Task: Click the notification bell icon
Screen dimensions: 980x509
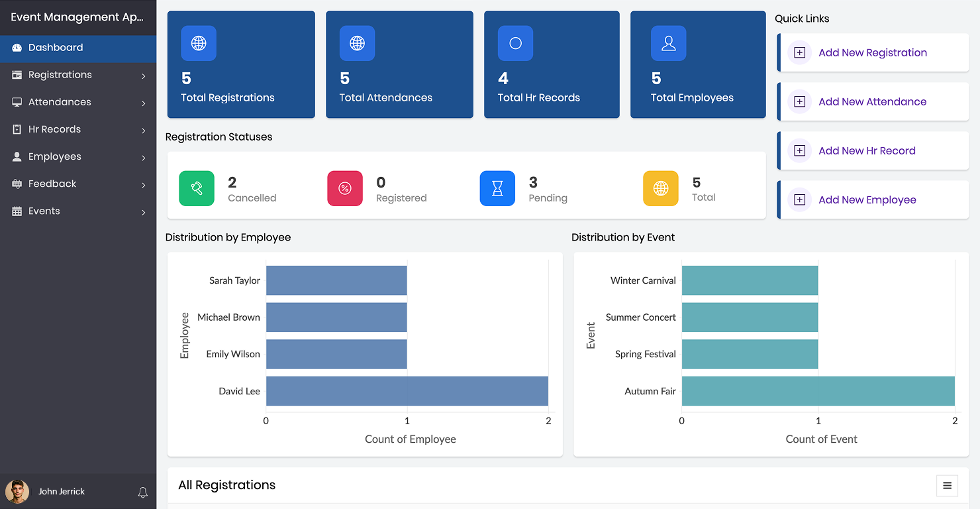Action: pos(142,492)
